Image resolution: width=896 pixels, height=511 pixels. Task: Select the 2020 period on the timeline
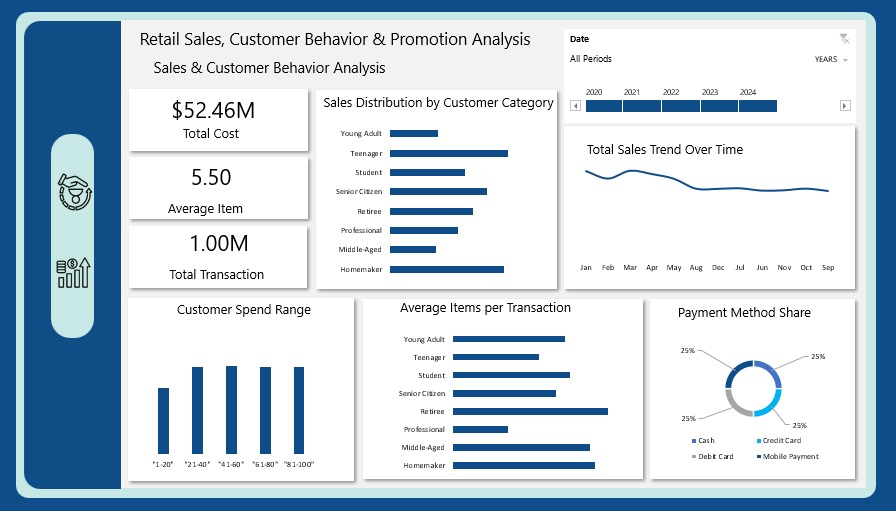[x=603, y=106]
